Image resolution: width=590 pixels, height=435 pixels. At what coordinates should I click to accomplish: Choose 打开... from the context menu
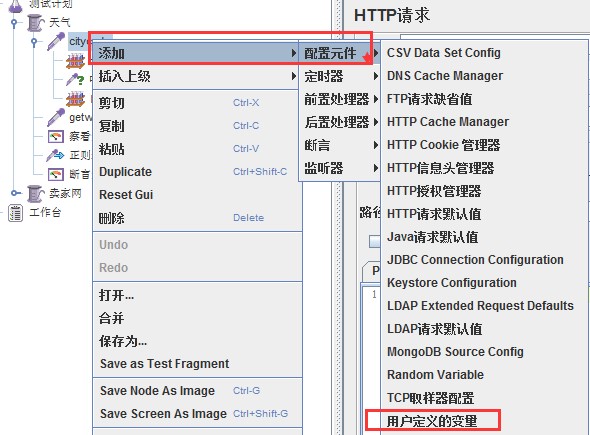197,295
